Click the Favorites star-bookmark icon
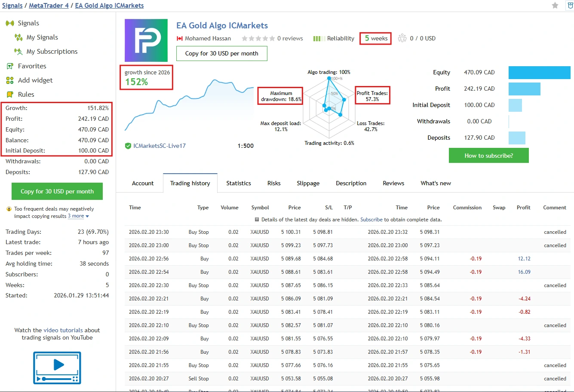This screenshot has width=574, height=392. coord(10,66)
